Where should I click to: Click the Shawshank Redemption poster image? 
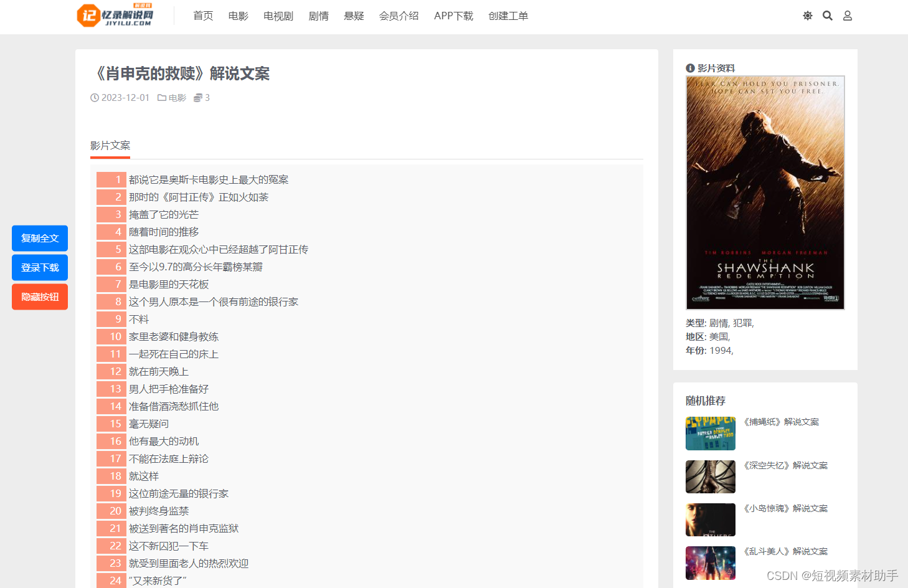click(x=765, y=193)
